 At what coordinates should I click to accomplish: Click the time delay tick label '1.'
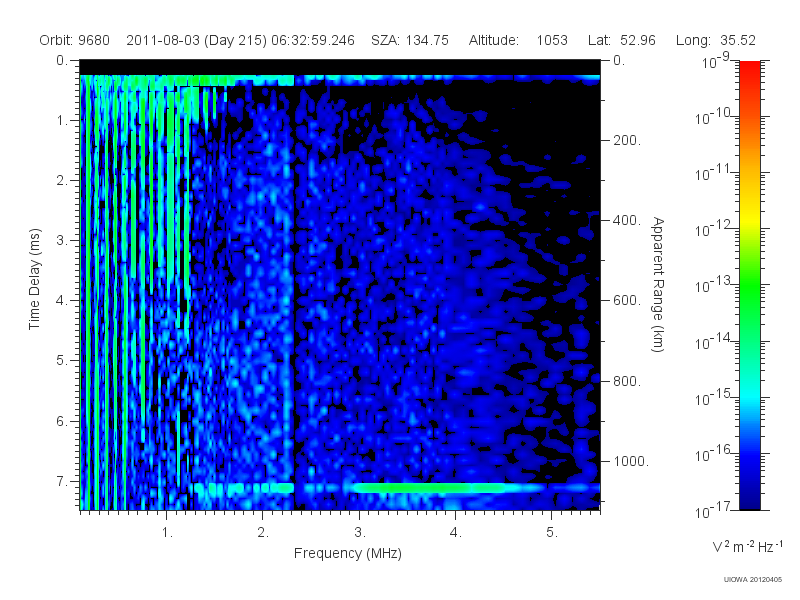click(x=62, y=121)
